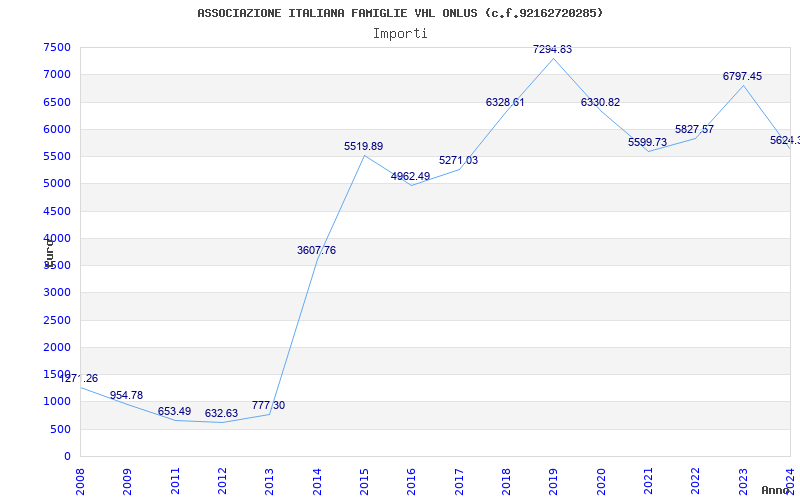The image size is (800, 500).
Task: Click year 2016 on the x-axis
Action: pos(412,482)
